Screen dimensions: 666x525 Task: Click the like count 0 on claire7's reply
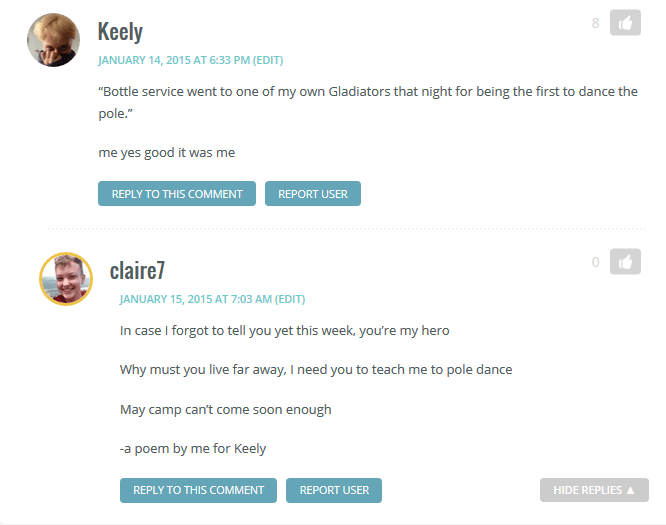596,262
